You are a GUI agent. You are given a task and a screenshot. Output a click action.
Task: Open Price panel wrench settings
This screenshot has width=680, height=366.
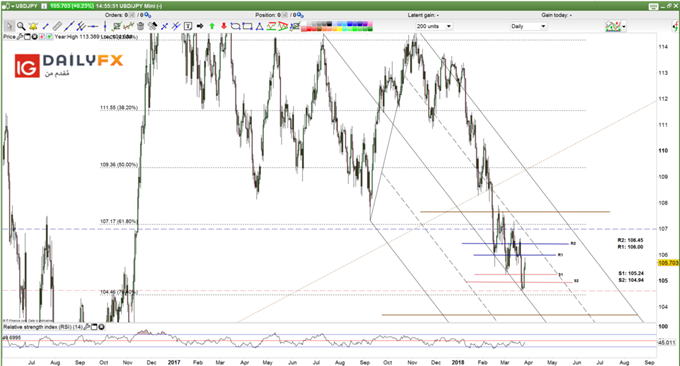[x=20, y=37]
